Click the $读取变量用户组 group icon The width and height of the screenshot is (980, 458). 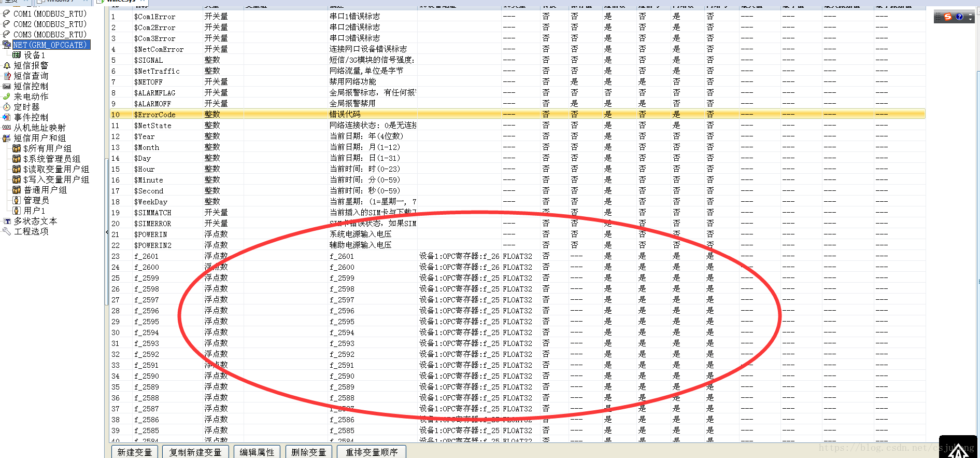17,169
